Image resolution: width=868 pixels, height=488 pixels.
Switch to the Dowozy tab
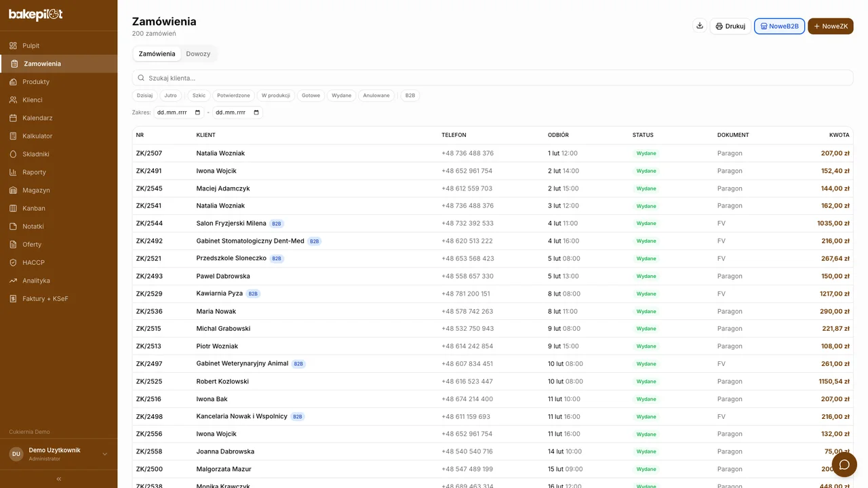(198, 54)
